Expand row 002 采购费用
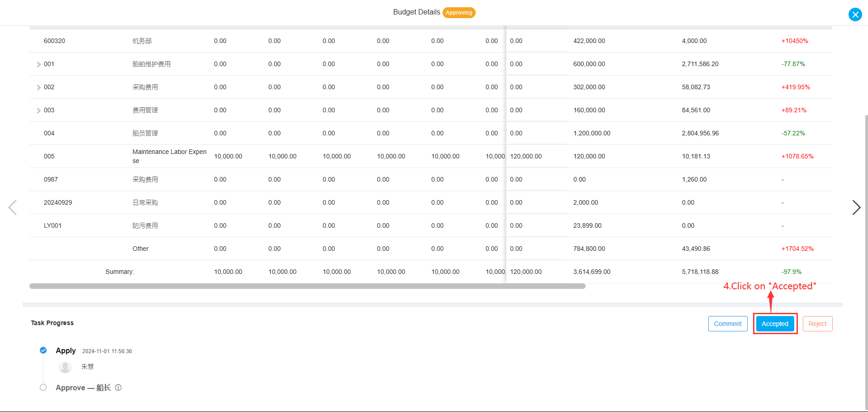This screenshot has width=868, height=412. [x=38, y=87]
